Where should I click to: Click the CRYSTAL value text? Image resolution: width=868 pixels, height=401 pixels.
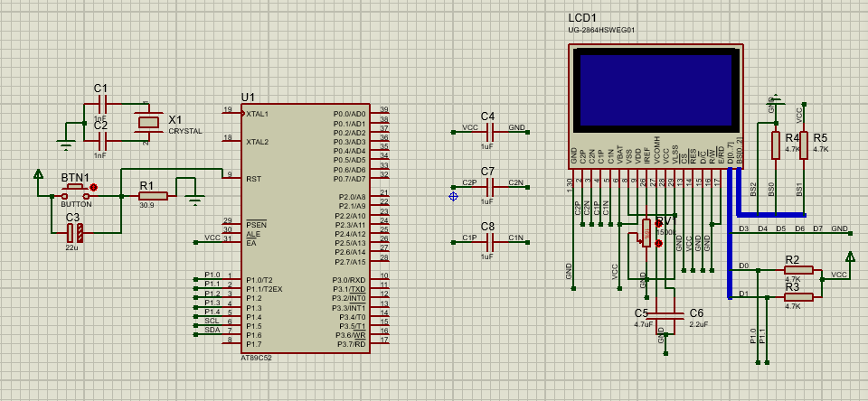(185, 132)
